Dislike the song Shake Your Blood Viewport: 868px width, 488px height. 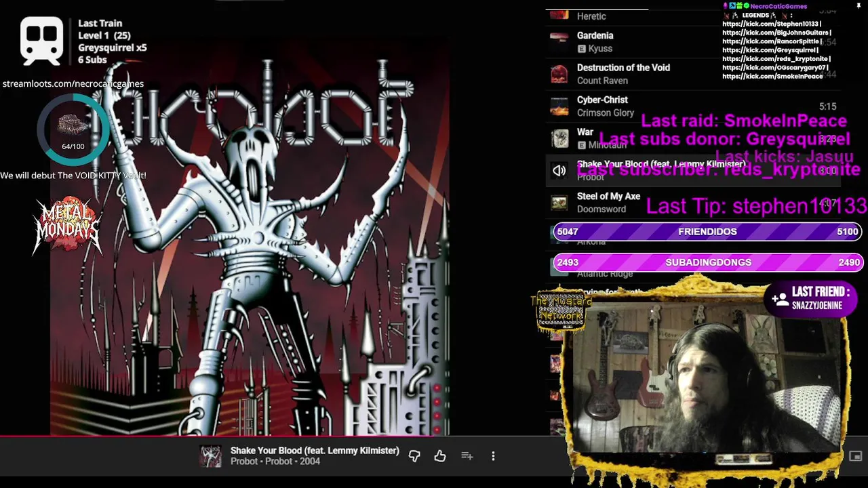[x=414, y=456]
